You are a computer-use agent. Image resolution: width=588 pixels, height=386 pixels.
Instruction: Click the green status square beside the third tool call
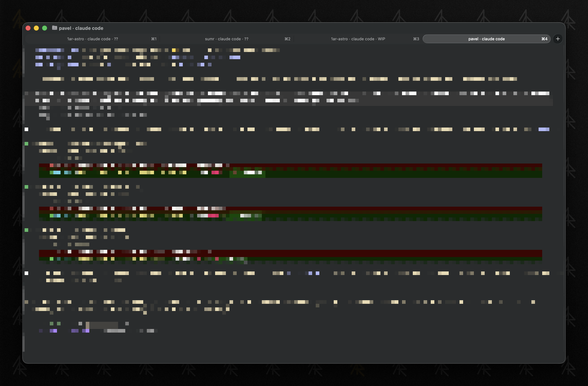coord(26,230)
